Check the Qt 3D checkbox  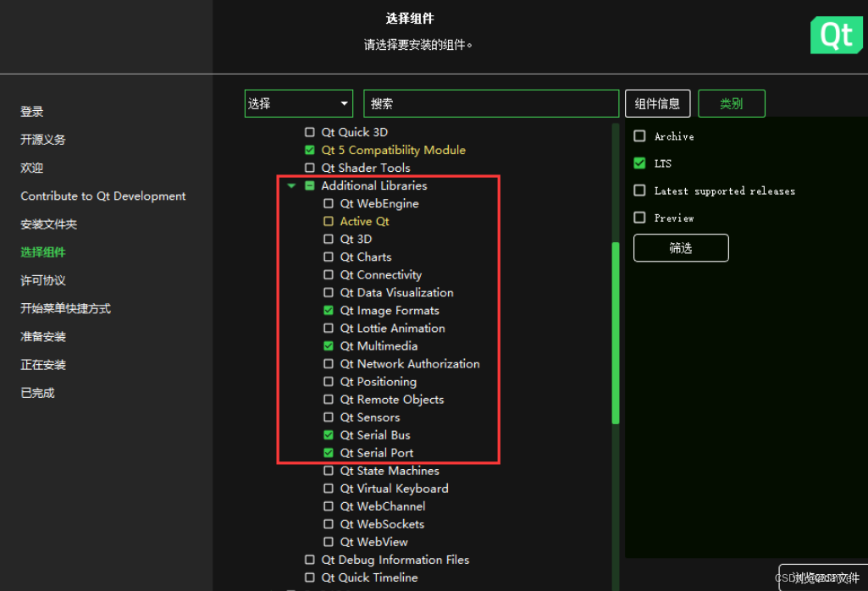point(329,239)
